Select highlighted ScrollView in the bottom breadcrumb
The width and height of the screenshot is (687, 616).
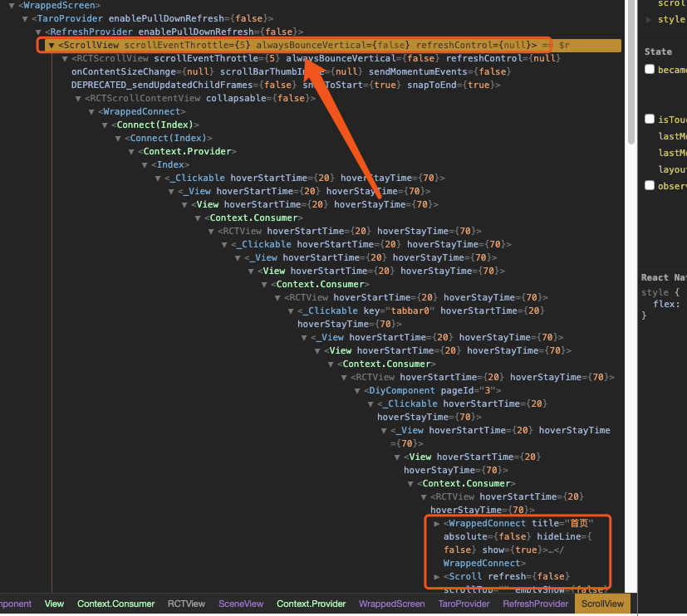[x=602, y=604]
